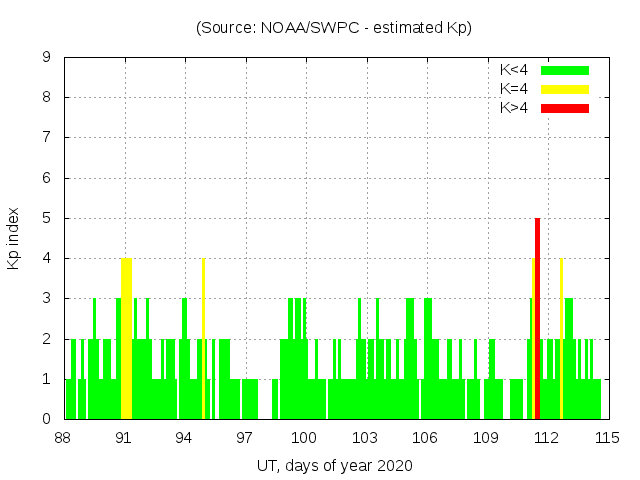Click the "UT, days of year 2020" axis label
The height and width of the screenshot is (480, 640).
click(334, 465)
